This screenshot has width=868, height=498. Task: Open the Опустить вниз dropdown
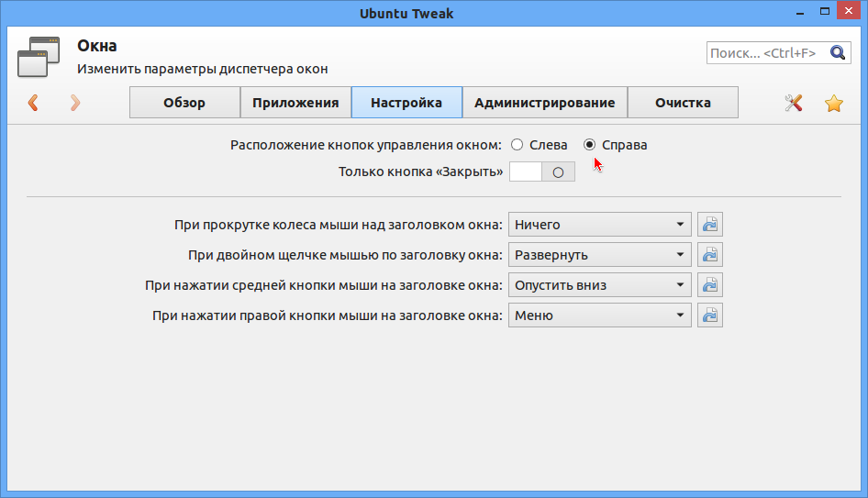599,285
